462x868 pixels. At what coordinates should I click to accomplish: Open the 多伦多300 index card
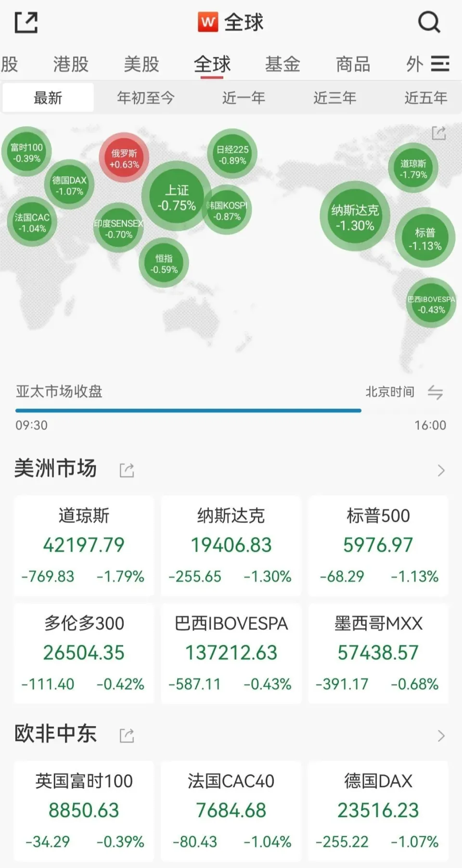(84, 654)
